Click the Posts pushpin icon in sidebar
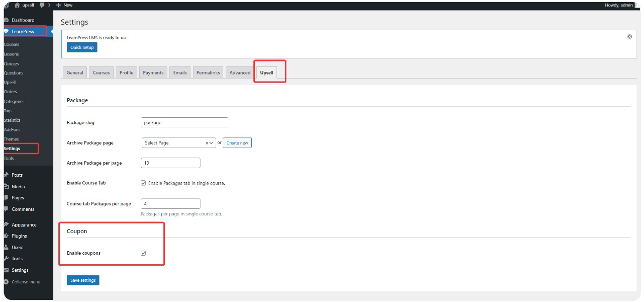644x302 pixels. [6, 175]
